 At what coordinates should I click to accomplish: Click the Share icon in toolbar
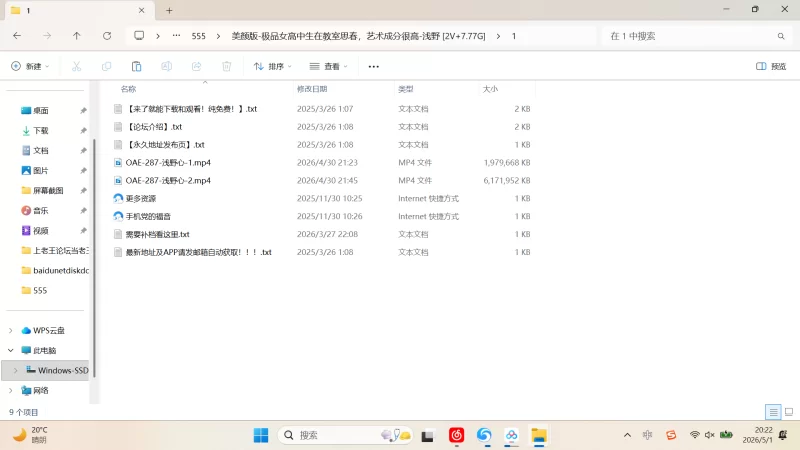tap(196, 66)
